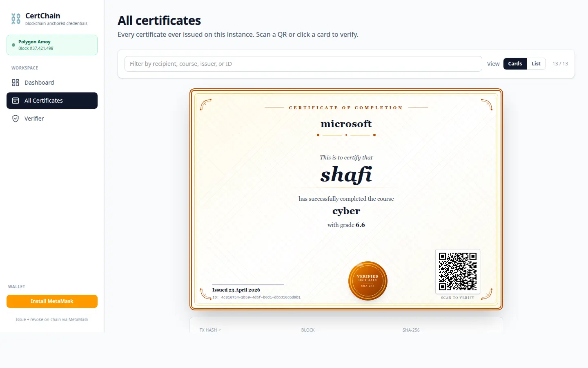The width and height of the screenshot is (588, 368).
Task: Click the Verifier shield icon
Action: coord(16,119)
